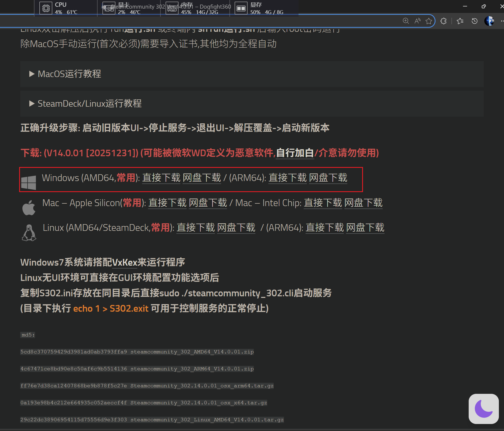Click md5 line for osx_arm64.tar.gz
Viewport: 504px width, 431px height.
[x=147, y=386]
